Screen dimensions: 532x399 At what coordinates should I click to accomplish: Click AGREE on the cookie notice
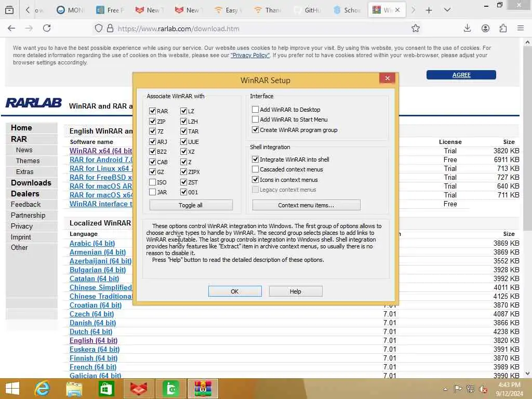tap(461, 75)
